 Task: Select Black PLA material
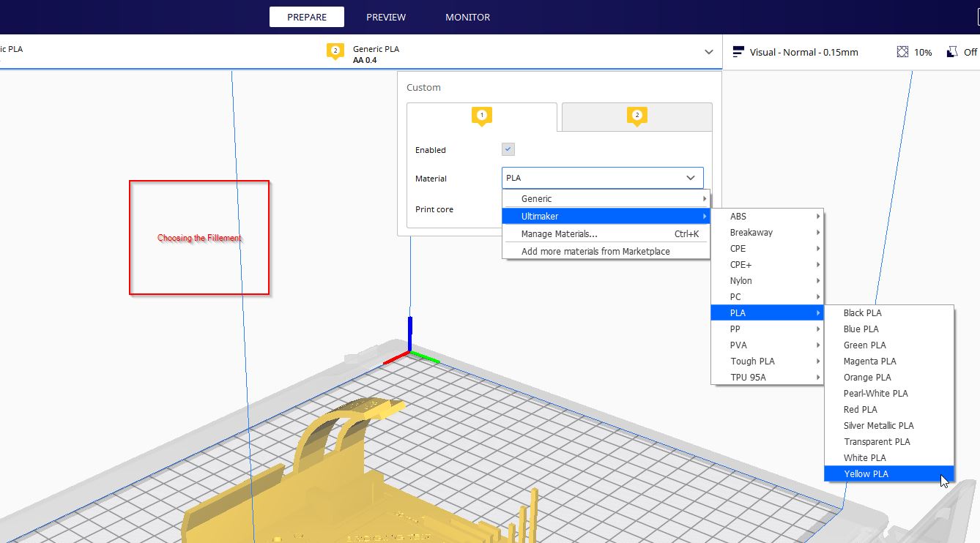(889, 312)
